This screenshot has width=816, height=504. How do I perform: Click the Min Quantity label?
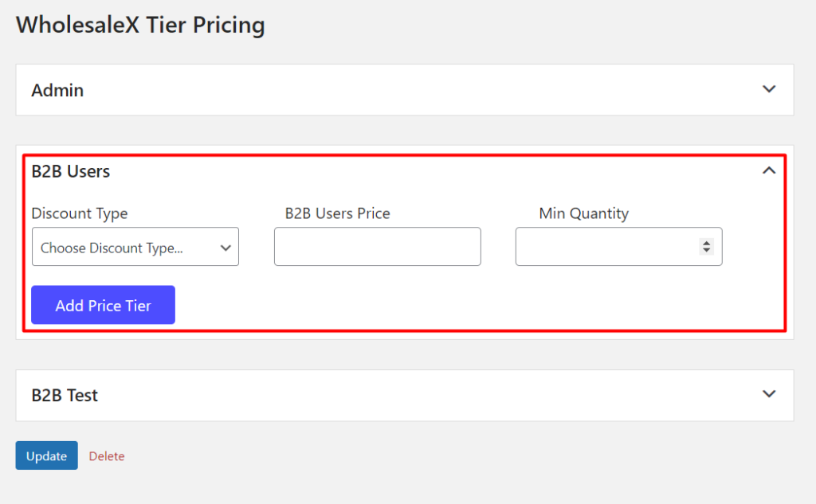[584, 213]
